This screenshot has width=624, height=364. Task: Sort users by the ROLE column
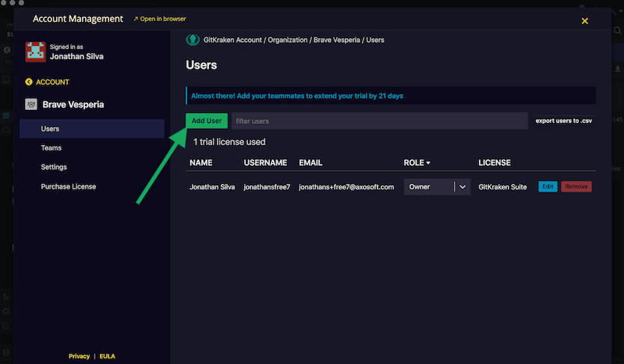click(x=417, y=163)
